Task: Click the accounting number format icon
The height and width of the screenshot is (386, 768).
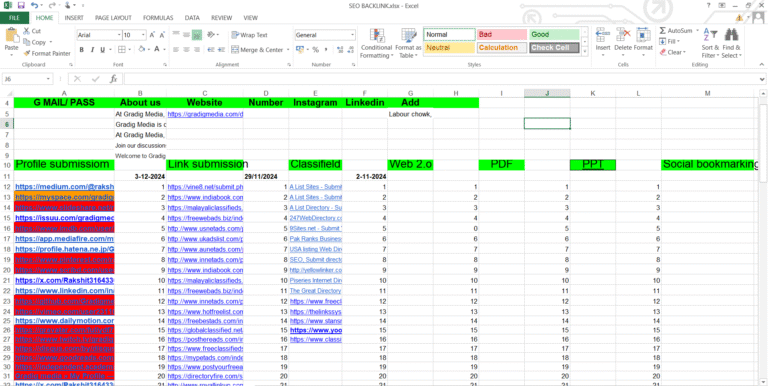Action: click(x=300, y=49)
